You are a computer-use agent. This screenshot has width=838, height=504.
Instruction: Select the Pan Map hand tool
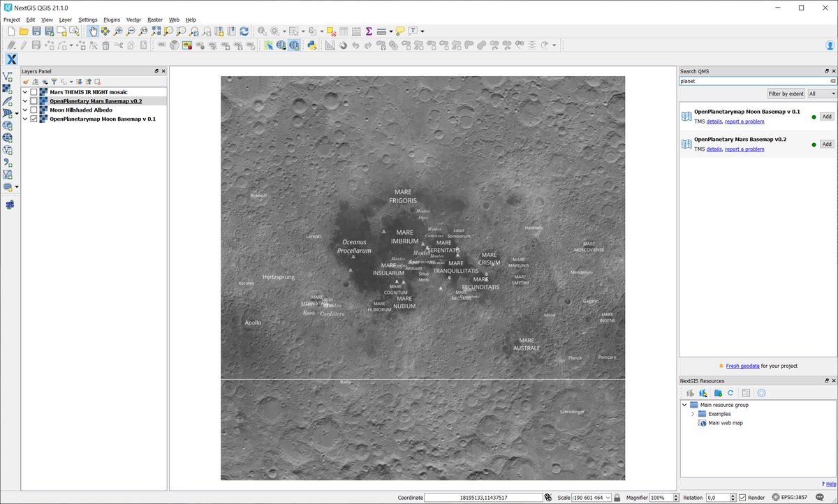pos(92,31)
